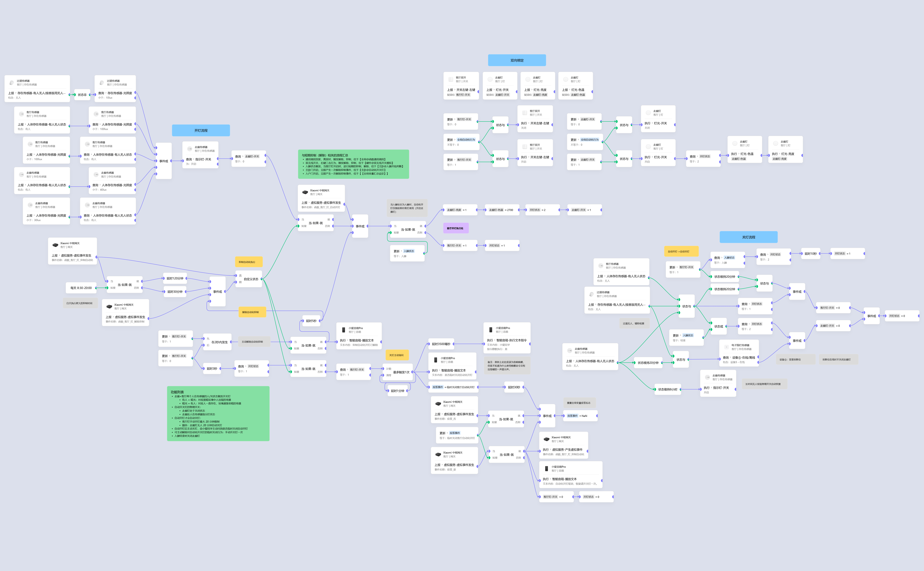Click the 客厅双开 icon on the 执行 关闭 node

pos(525,113)
